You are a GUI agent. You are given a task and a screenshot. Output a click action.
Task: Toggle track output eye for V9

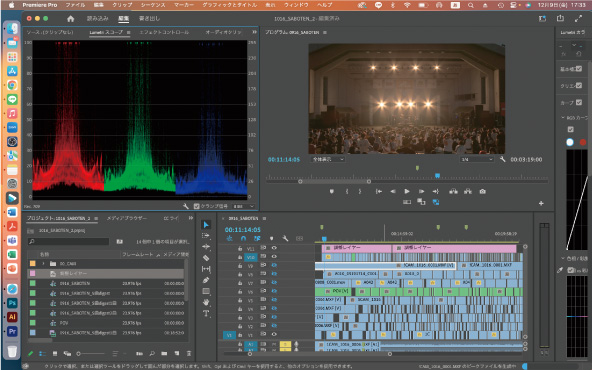click(274, 265)
